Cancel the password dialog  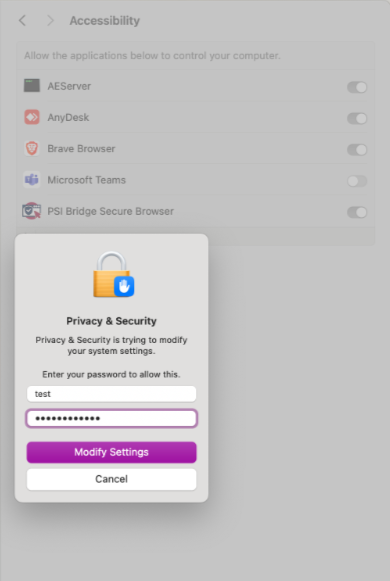111,479
